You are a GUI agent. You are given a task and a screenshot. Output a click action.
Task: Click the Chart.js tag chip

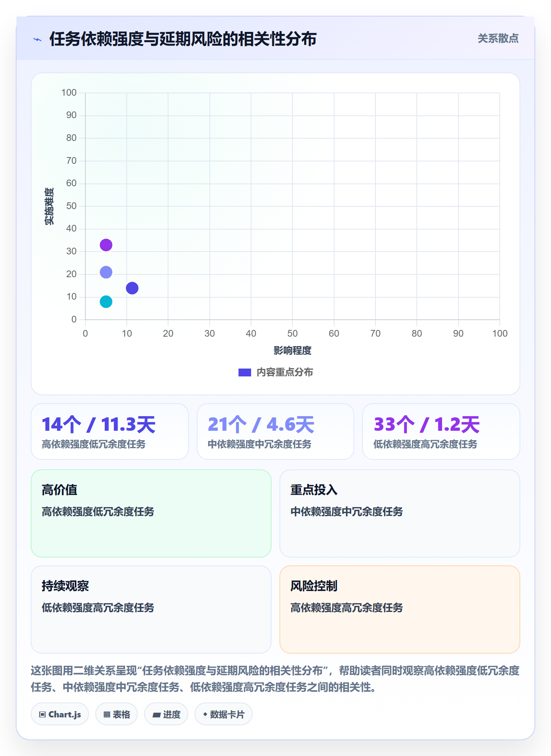click(60, 714)
